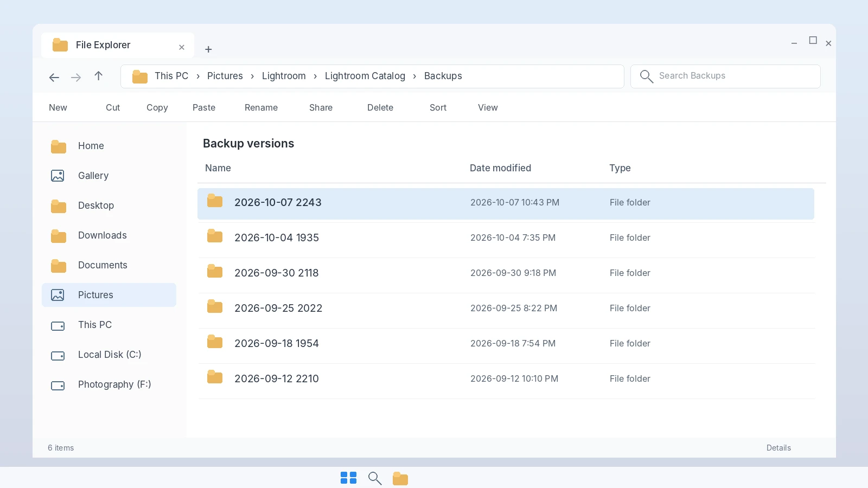
Task: Click the Photography (F:) drive icon
Action: (x=58, y=386)
